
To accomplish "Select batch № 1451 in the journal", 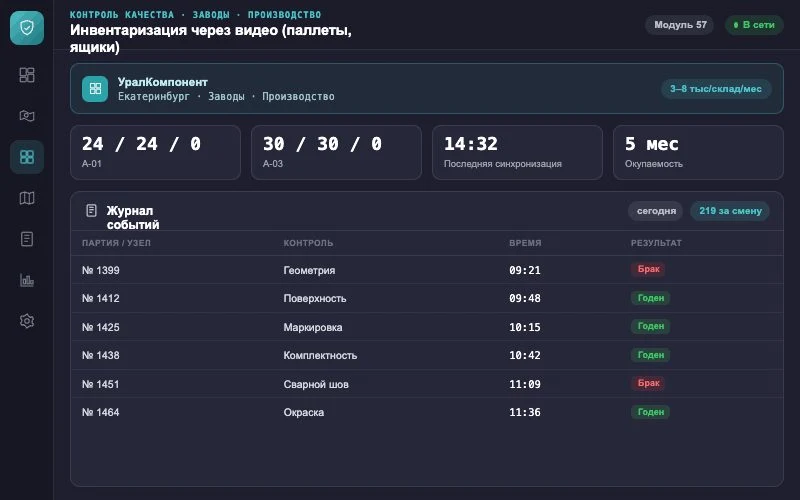I will pos(101,384).
